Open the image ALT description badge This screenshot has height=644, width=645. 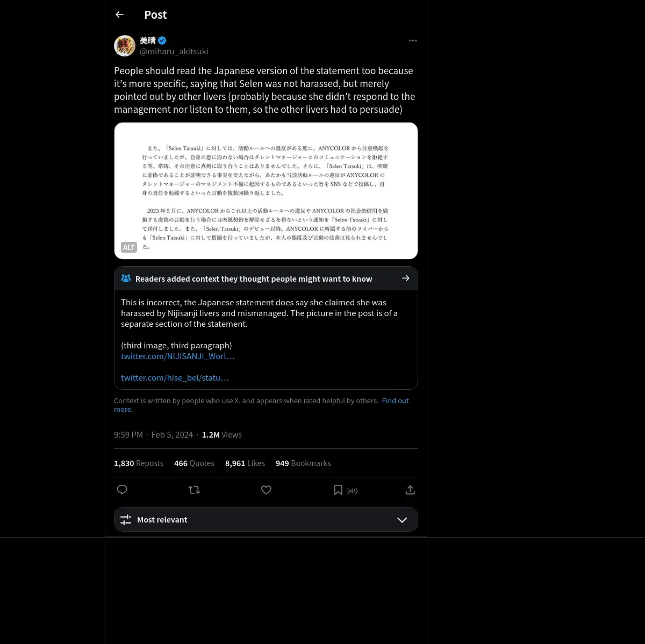click(x=129, y=247)
